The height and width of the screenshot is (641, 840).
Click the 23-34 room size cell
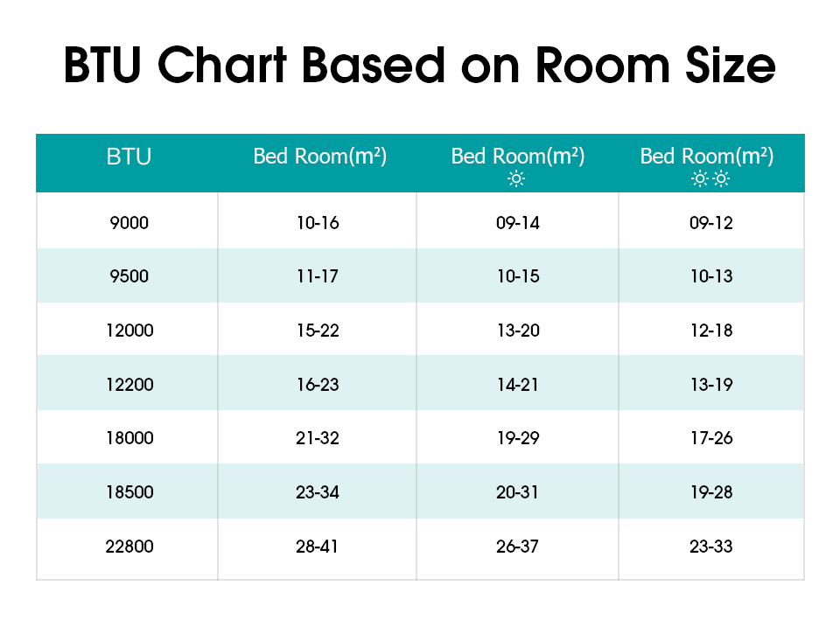tap(317, 492)
